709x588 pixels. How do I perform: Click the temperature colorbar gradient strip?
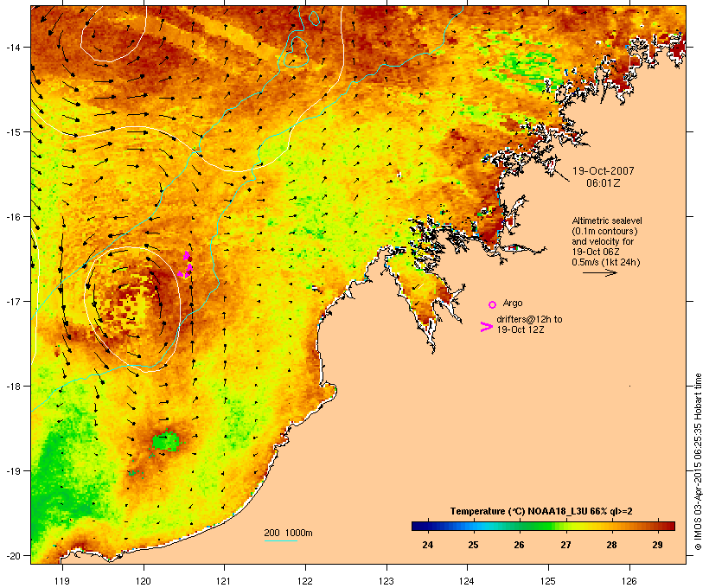[543, 526]
